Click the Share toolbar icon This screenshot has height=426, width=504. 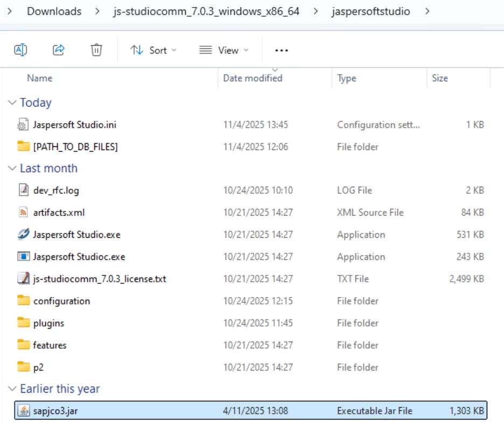click(x=59, y=50)
